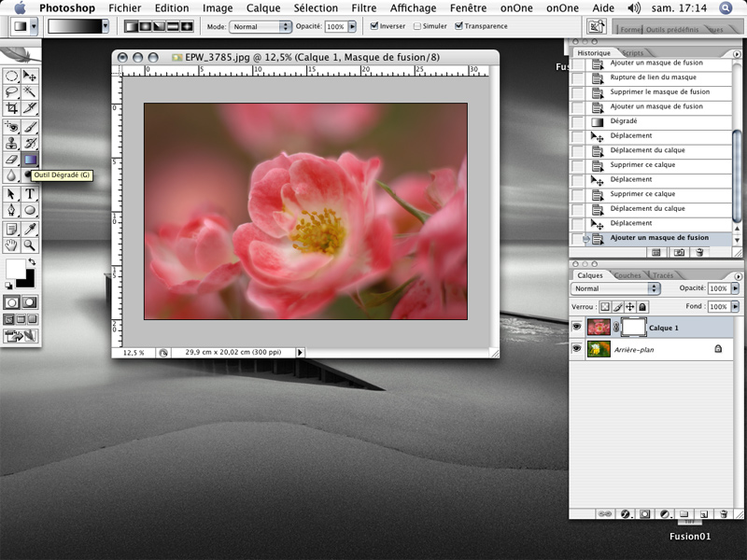Select the elliptical Marquee tool

(11, 76)
